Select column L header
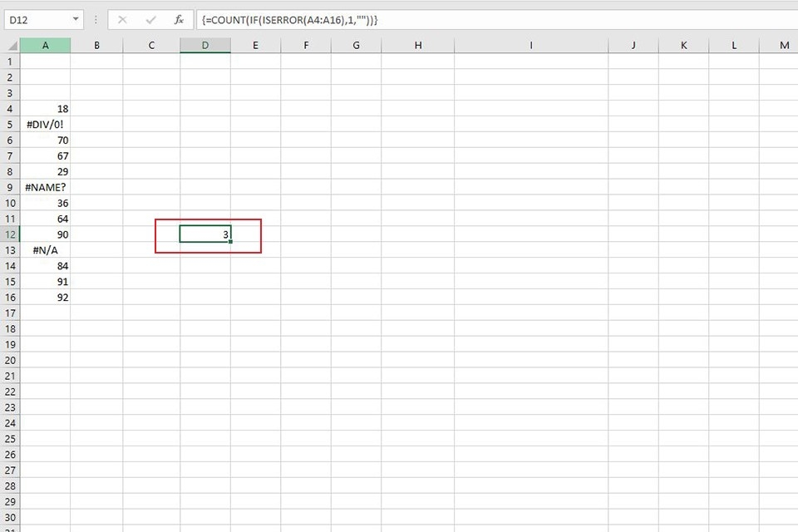The width and height of the screenshot is (798, 532). [x=734, y=46]
